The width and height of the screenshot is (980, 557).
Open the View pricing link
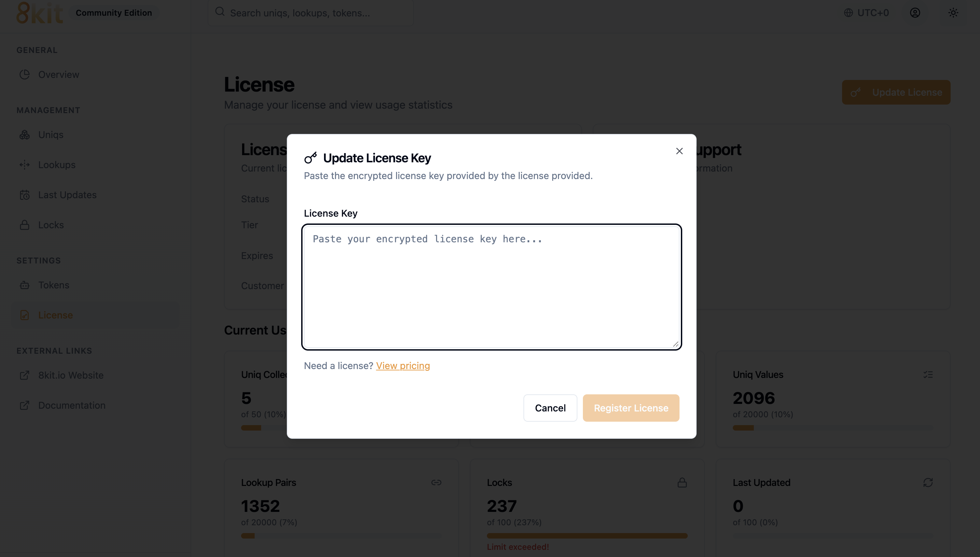[x=403, y=366]
